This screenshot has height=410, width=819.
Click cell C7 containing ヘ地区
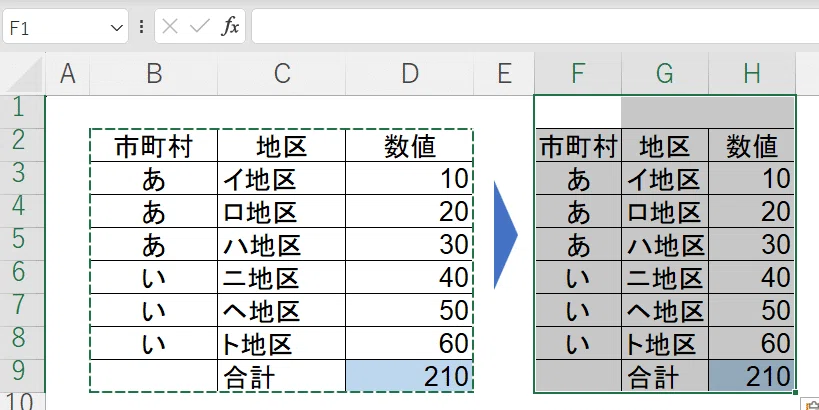282,310
